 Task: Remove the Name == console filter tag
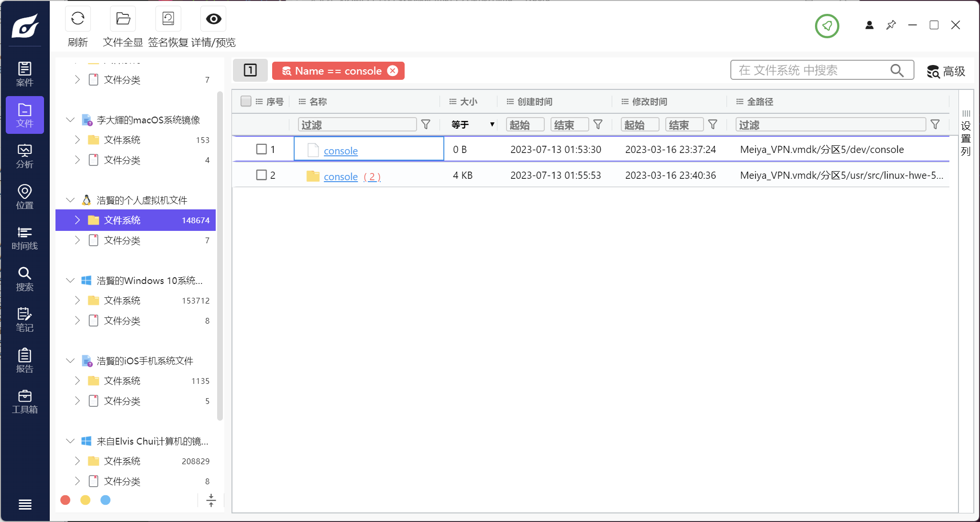pyautogui.click(x=393, y=71)
